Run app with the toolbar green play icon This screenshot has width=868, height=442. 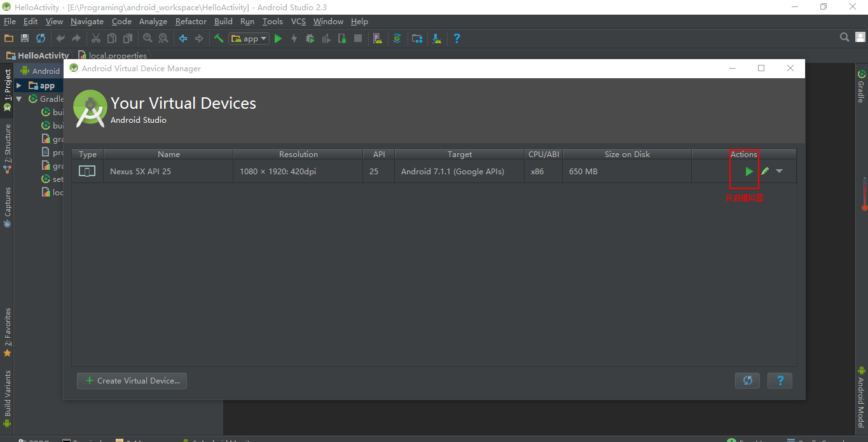coord(278,39)
